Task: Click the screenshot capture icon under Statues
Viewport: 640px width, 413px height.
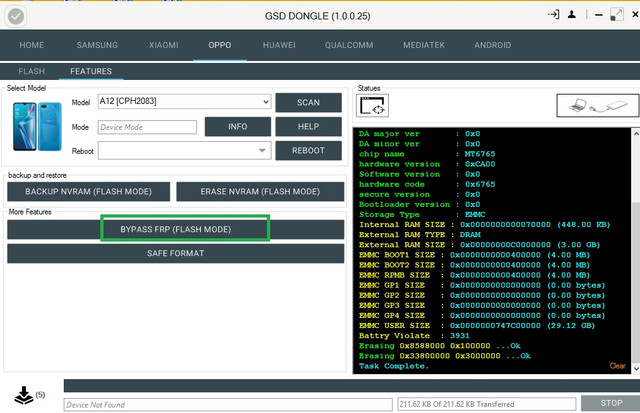Action: click(372, 106)
